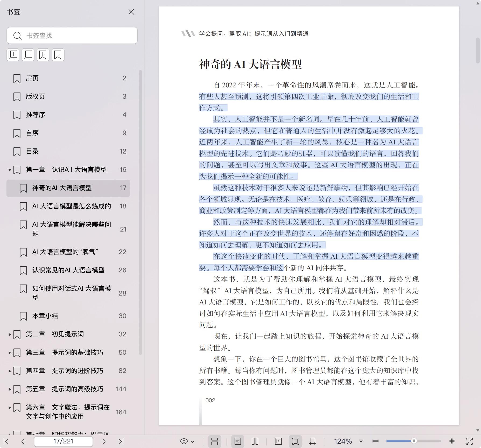Image resolution: width=481 pixels, height=448 pixels.
Task: Click bookmark icon beside 扉页
Action: pos(17,79)
